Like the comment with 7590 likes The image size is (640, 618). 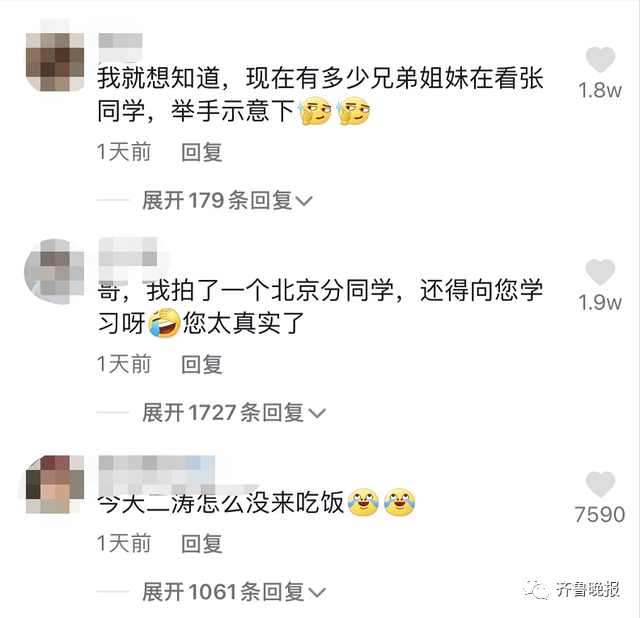point(600,484)
